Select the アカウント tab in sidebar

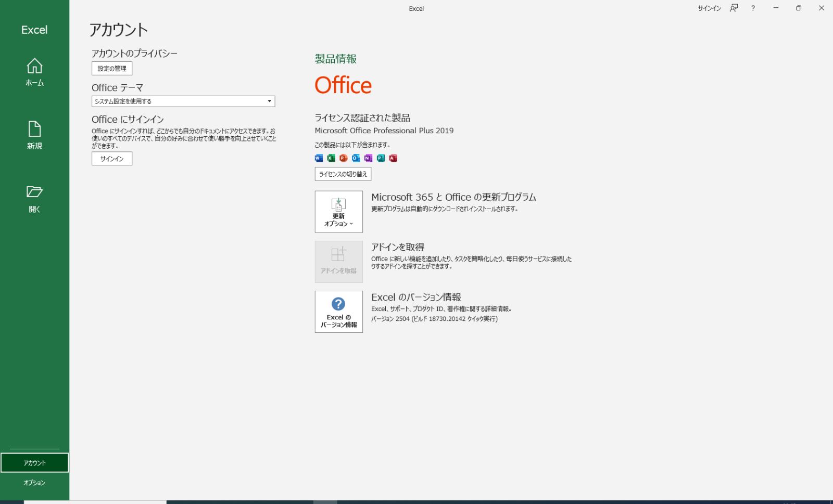[34, 463]
